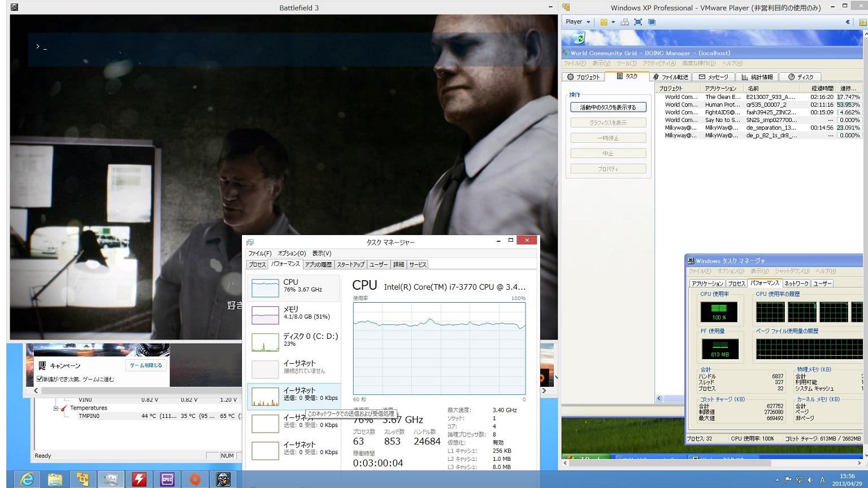
Task: Click the ゲームを閉じる button
Action: point(146,365)
